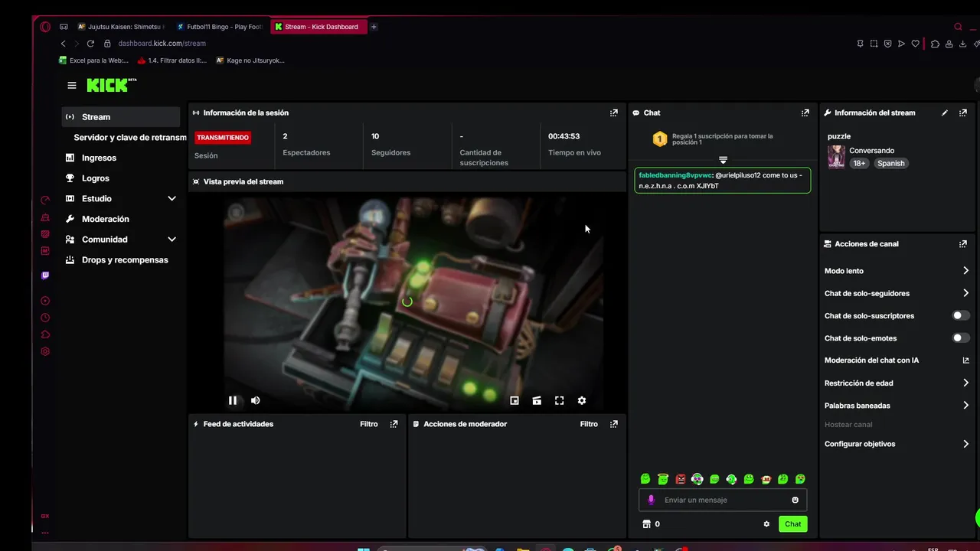
Task: Expand the Estudio sidebar section
Action: tap(171, 199)
